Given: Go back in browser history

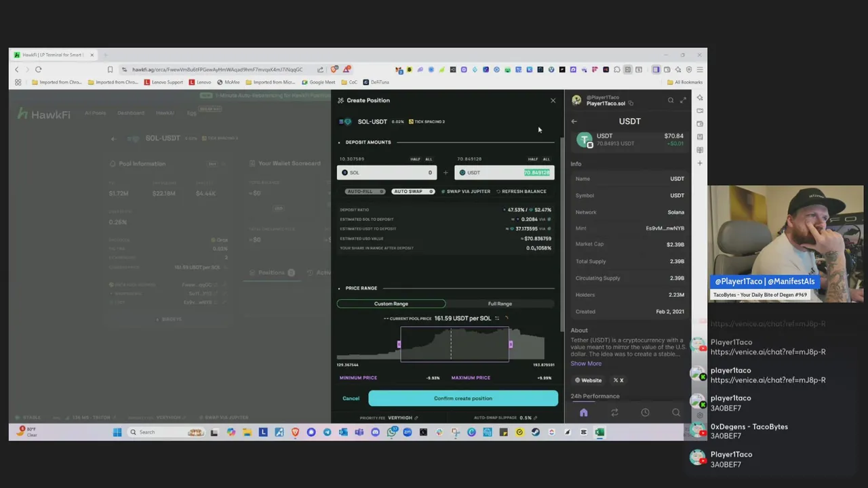Looking at the screenshot, I should coord(17,69).
